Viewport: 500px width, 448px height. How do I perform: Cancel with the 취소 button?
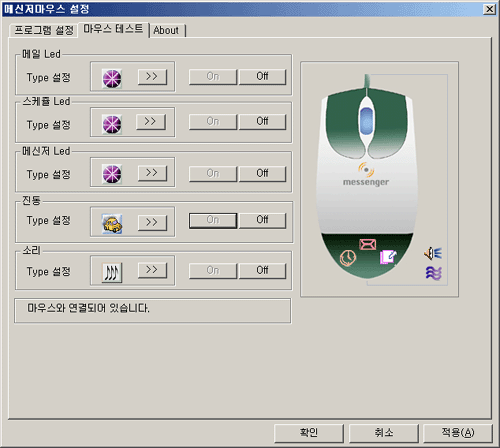click(x=384, y=433)
